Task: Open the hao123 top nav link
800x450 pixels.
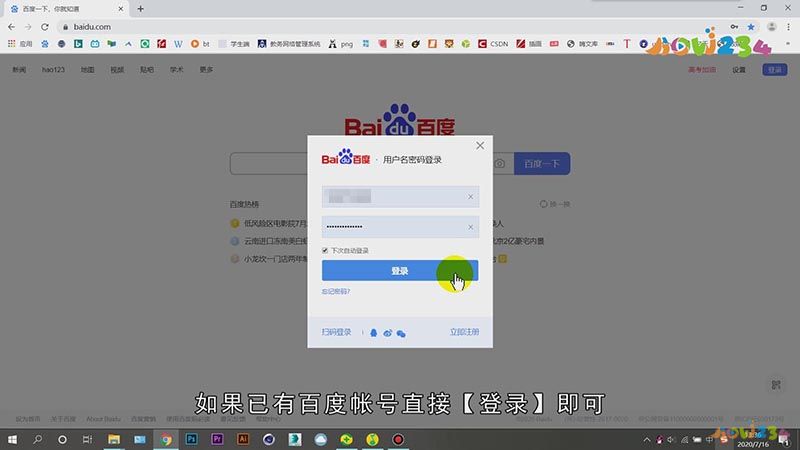Action: [53, 69]
